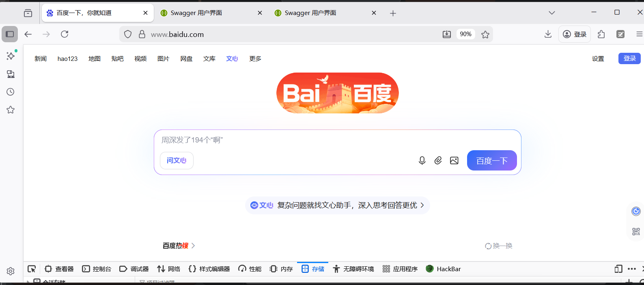Open the 图片 images link

163,59
